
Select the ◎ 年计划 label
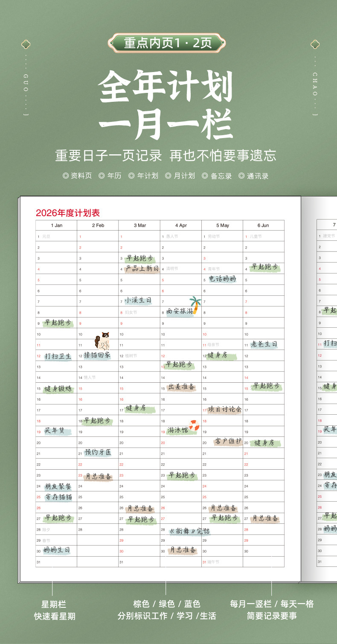(143, 176)
